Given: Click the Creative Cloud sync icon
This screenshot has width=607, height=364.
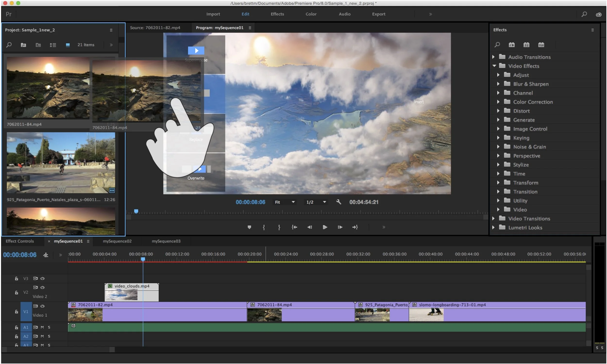Looking at the screenshot, I should coord(599,15).
